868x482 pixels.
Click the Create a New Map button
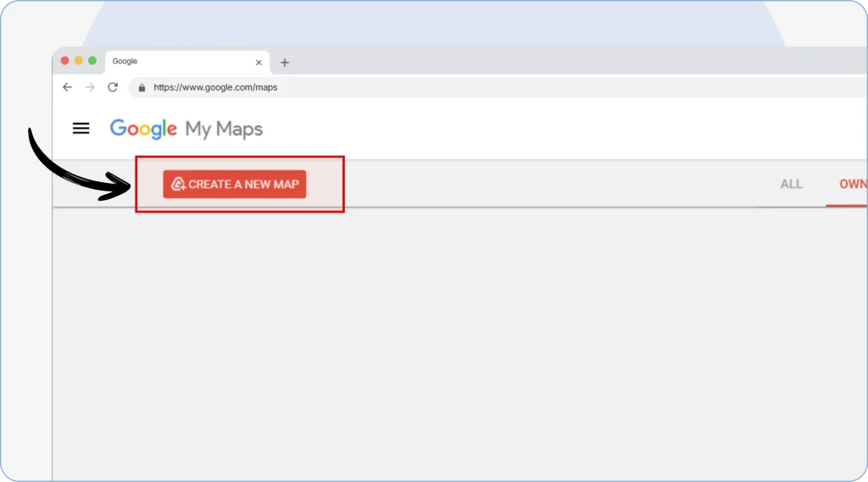[x=234, y=185]
